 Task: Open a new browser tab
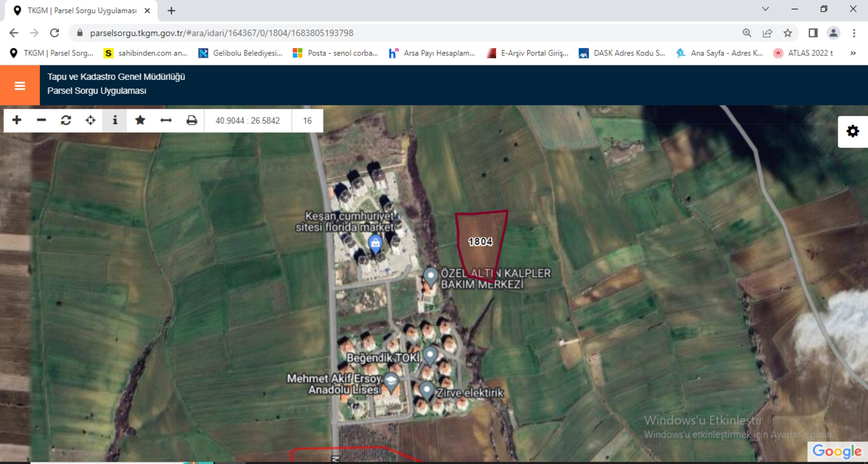point(171,11)
